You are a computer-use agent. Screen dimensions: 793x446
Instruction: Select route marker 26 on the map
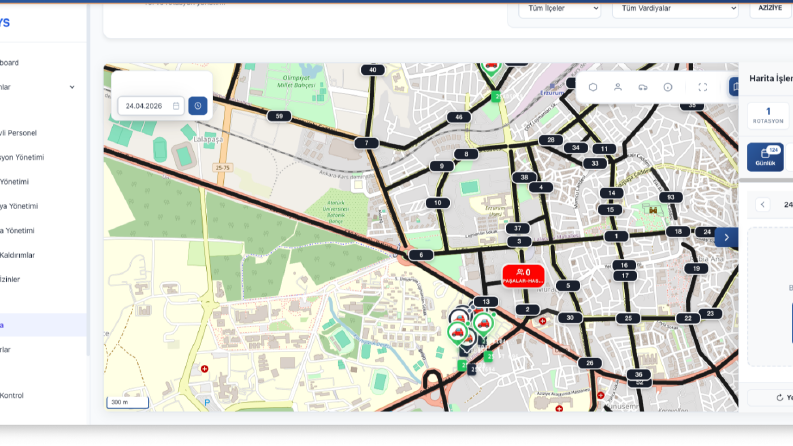[x=590, y=363]
